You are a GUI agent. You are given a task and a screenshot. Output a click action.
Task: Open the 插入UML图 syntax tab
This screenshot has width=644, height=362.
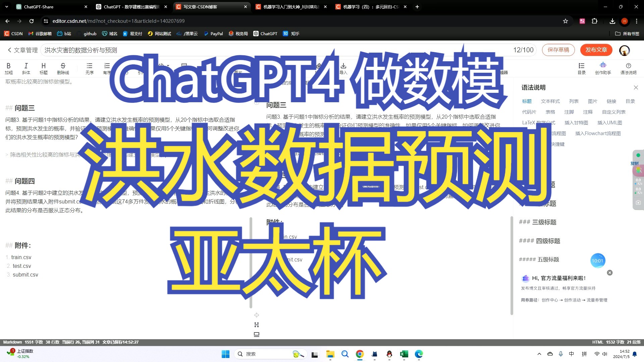click(609, 123)
